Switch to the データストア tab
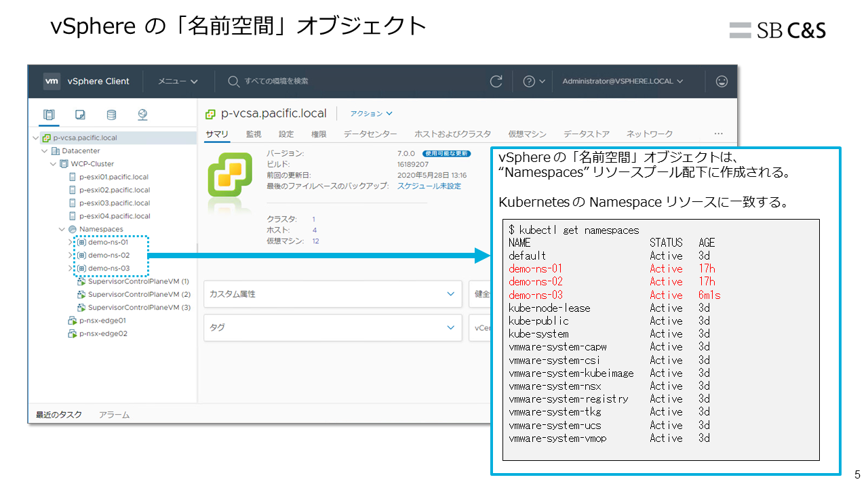The image size is (868, 488). [587, 134]
